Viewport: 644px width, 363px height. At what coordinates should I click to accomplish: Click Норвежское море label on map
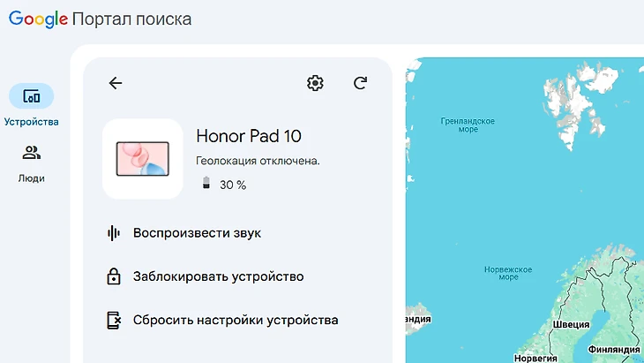(x=509, y=273)
